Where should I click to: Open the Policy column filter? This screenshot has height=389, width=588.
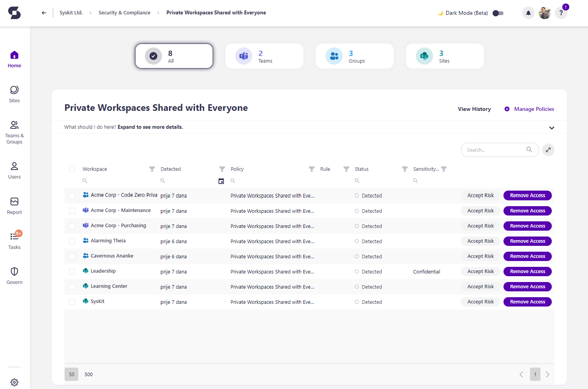pos(312,169)
